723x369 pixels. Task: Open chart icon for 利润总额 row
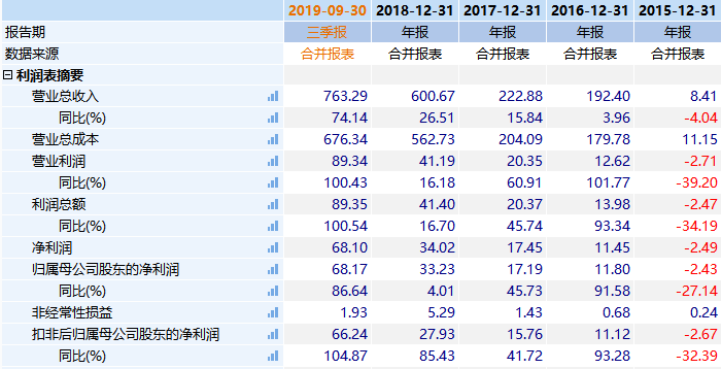[x=273, y=204]
